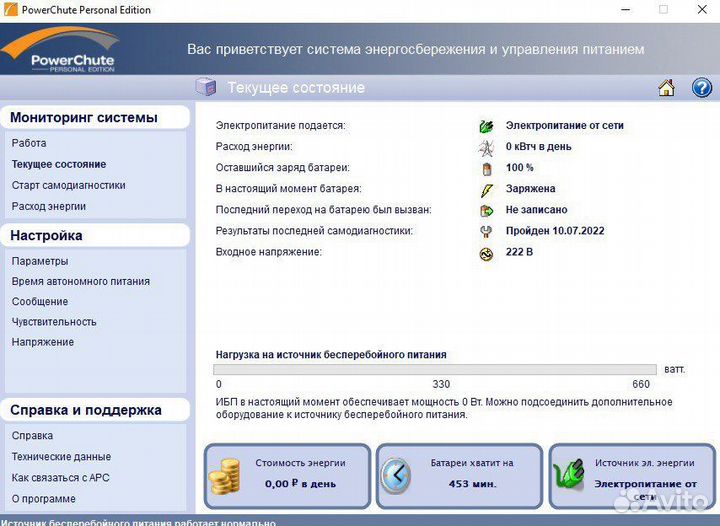720x526 pixels.
Task: Click the gold coins icon in Стоимость энергии
Action: point(225,476)
